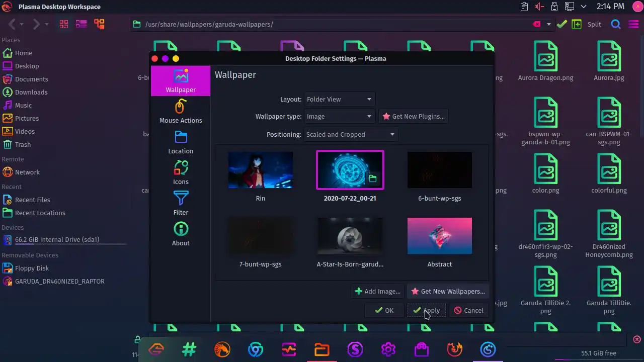Screen dimensions: 644x362
Task: Clear the Dolphin location bar text
Action: click(x=537, y=24)
